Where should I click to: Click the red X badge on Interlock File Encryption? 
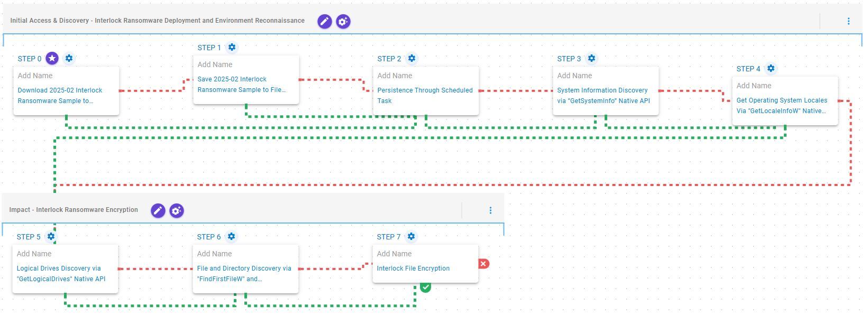483,264
